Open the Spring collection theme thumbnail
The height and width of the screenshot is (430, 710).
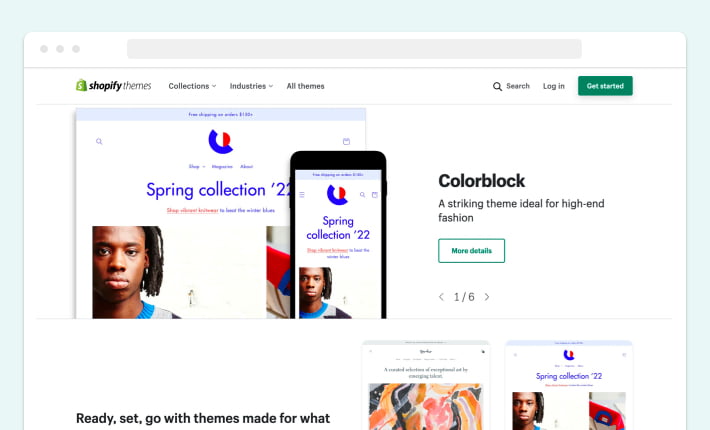[569, 385]
